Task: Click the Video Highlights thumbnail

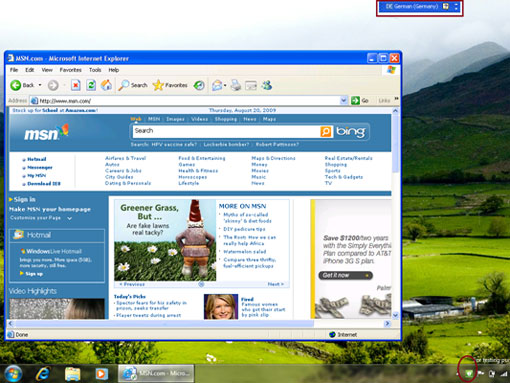Action: coord(57,309)
